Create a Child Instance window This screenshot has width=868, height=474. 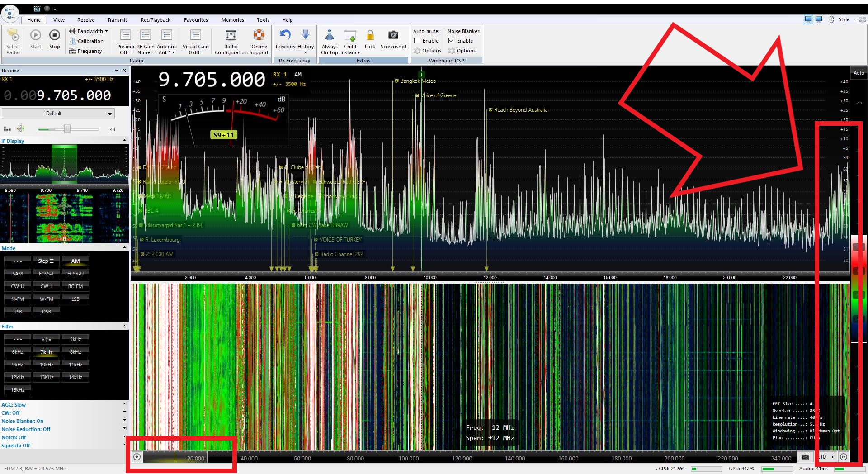tap(350, 36)
